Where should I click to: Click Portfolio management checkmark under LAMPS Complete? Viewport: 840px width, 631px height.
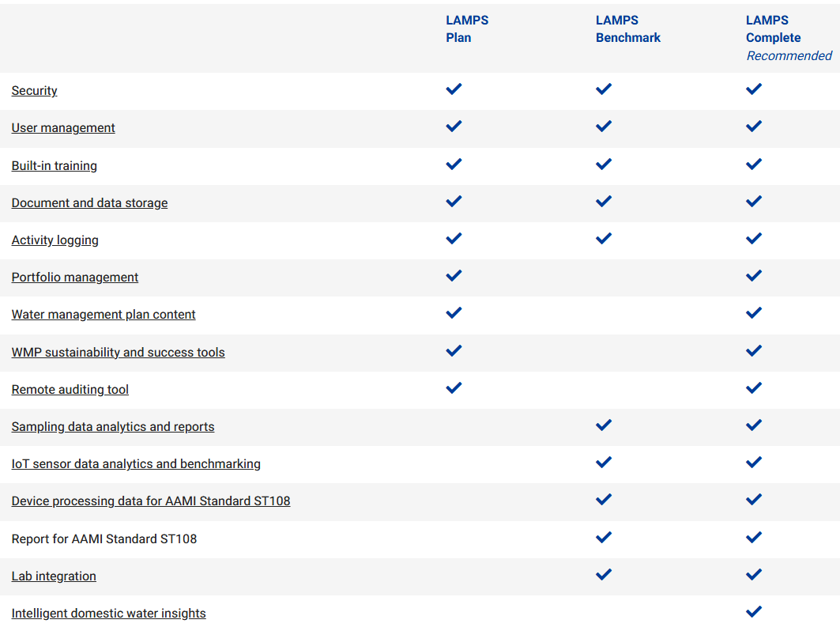[754, 276]
